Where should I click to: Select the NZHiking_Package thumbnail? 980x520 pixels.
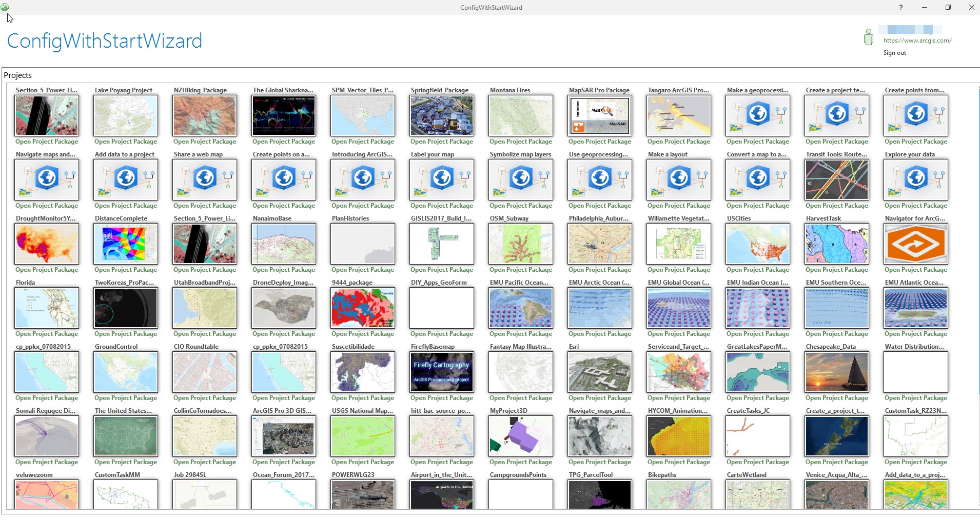click(205, 115)
